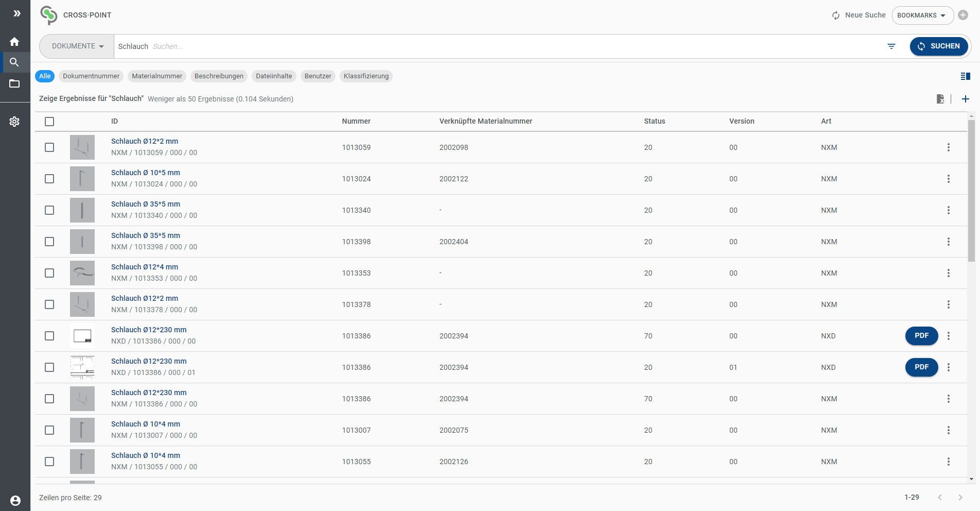
Task: Export results to Excel file
Action: [x=940, y=99]
